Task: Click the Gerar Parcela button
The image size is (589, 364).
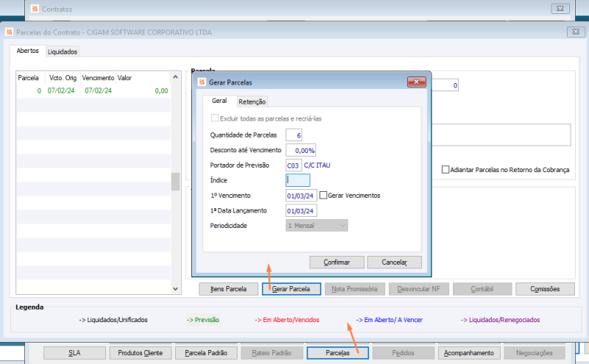Action: pos(291,289)
